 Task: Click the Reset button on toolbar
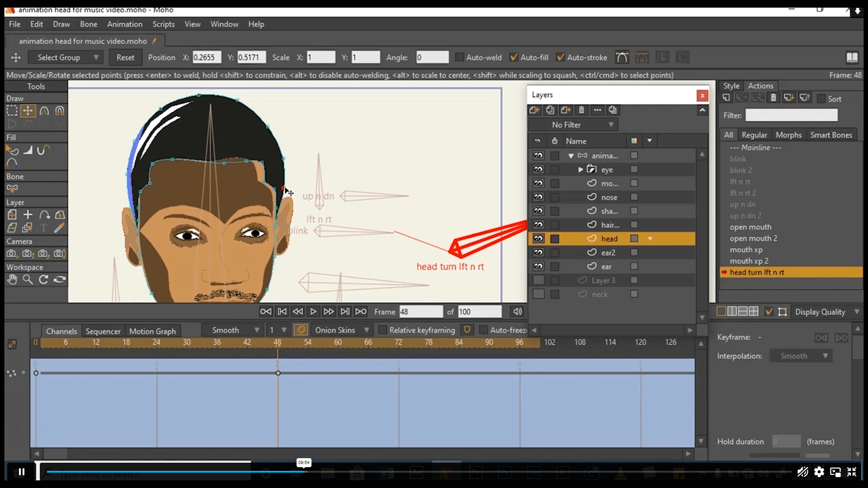(x=125, y=57)
